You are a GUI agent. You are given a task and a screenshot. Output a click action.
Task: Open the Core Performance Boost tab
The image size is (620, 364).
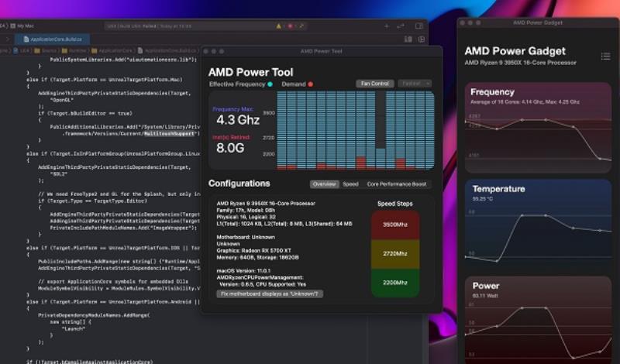point(397,184)
